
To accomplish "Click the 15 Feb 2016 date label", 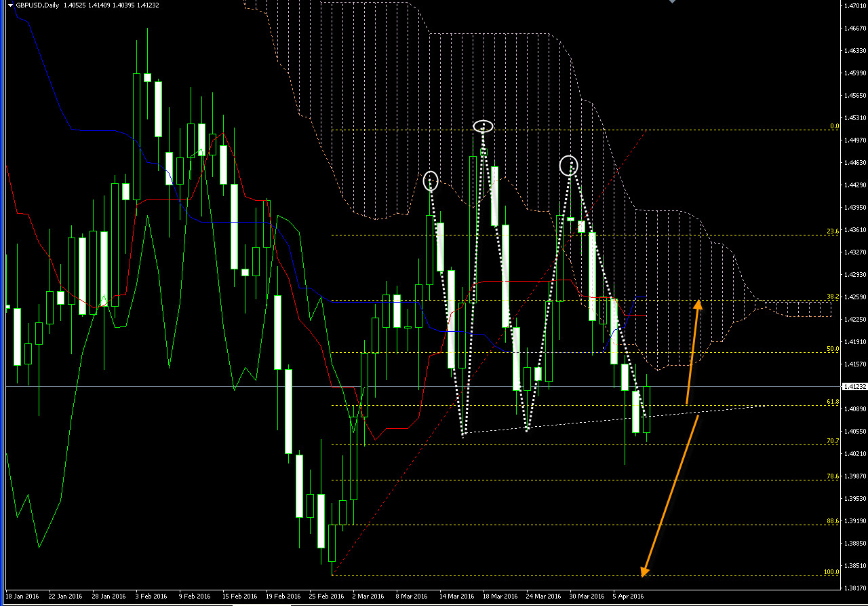I will click(239, 596).
